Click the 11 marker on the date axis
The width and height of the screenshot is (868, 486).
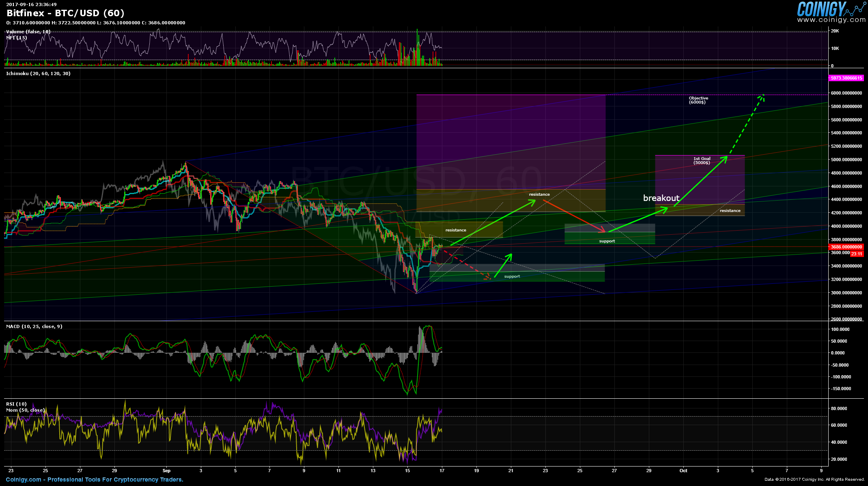(338, 471)
